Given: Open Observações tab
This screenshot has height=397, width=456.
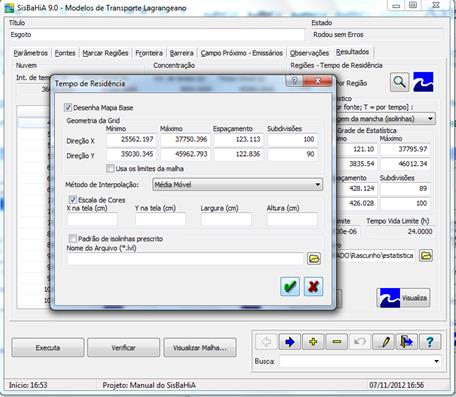Looking at the screenshot, I should click(309, 53).
